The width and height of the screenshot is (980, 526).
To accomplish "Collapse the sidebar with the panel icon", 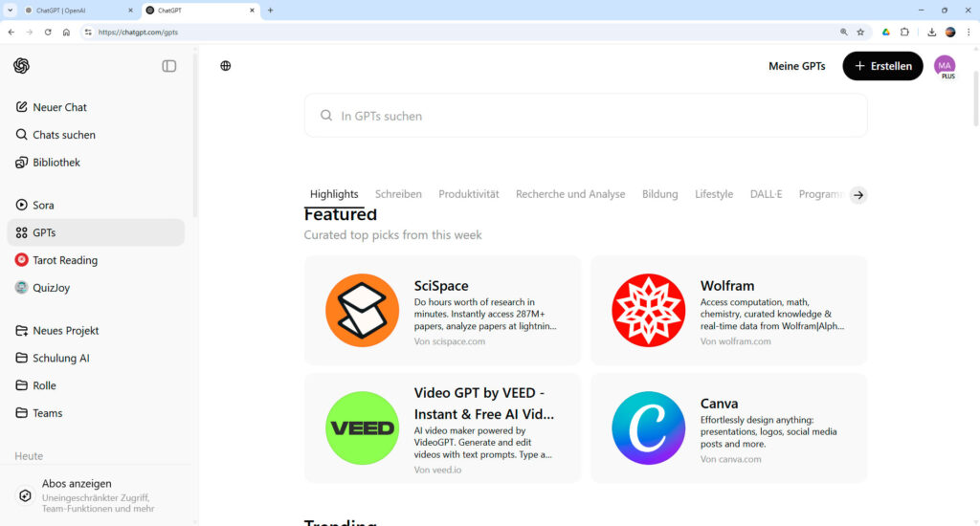I will pos(168,66).
